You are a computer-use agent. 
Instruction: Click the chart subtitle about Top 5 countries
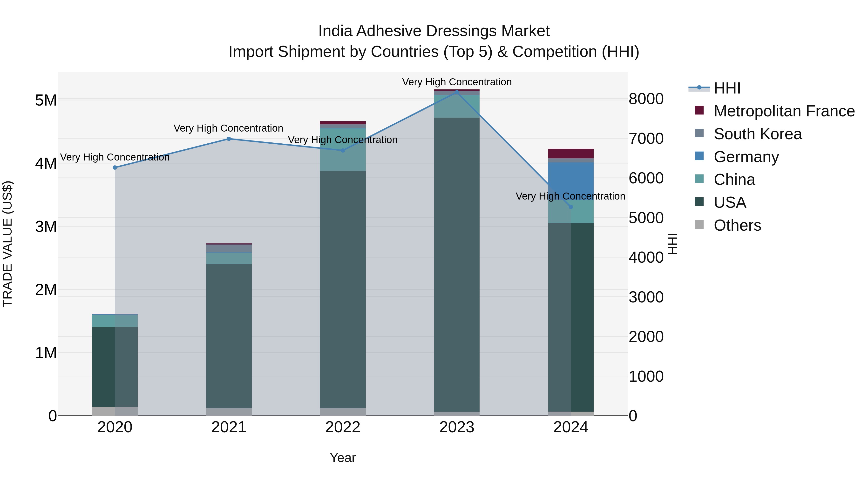[434, 52]
